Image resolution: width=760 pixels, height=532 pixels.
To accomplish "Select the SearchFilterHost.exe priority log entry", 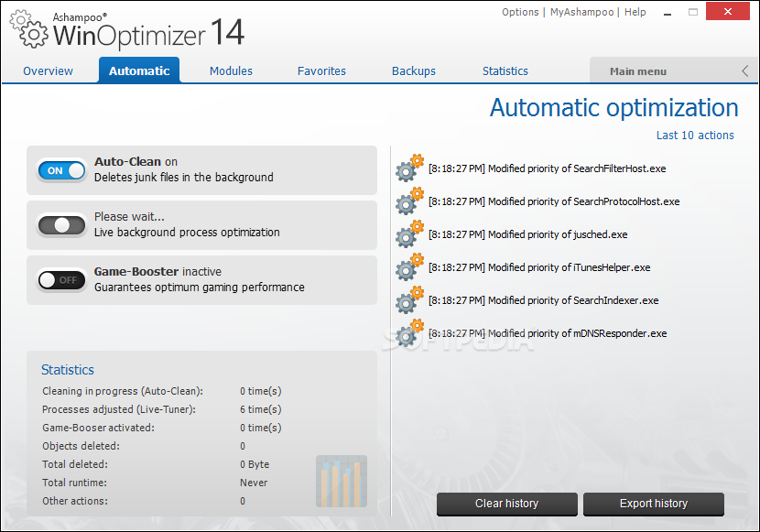I will (x=548, y=168).
